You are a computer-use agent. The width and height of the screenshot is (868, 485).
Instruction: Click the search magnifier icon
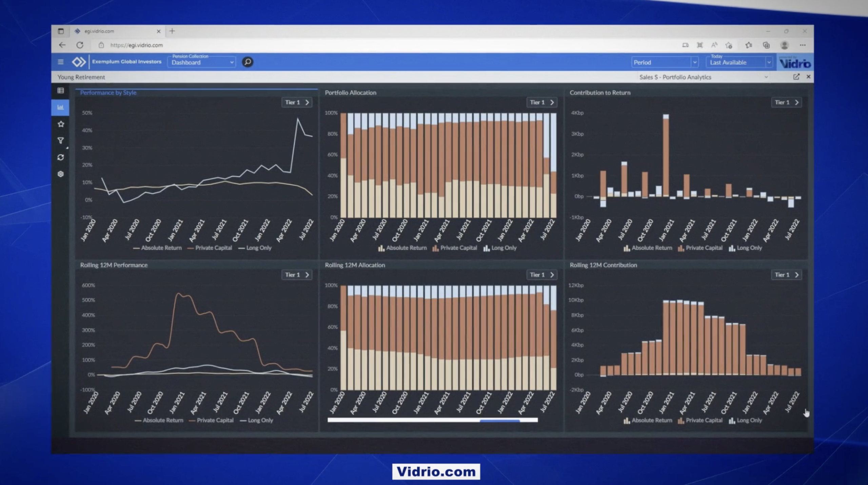248,62
